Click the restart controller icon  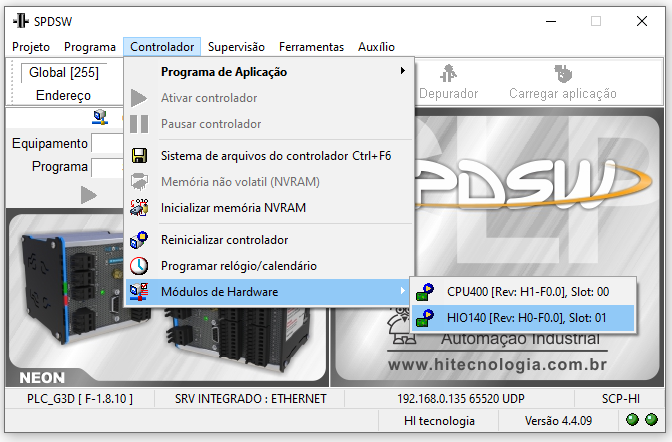[139, 240]
